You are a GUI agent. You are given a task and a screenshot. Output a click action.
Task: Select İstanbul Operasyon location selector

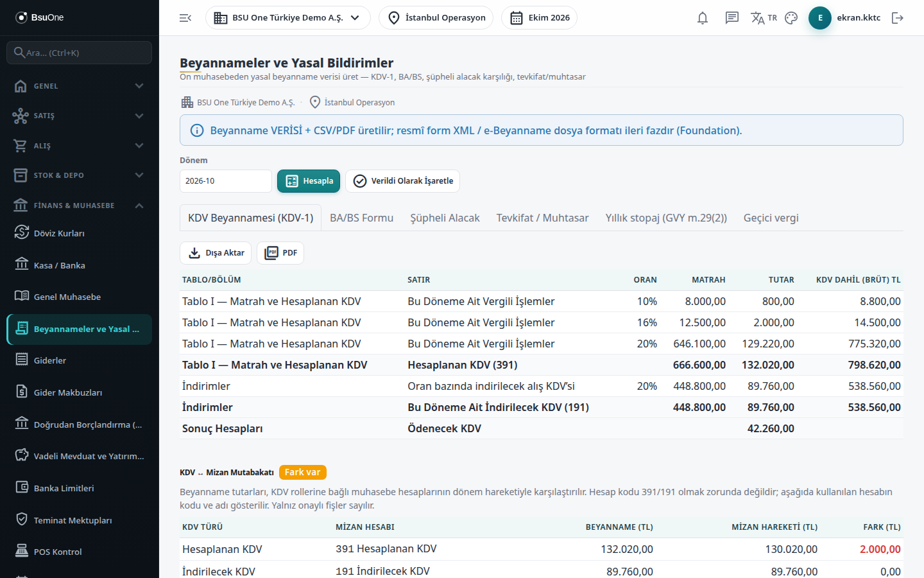click(436, 18)
